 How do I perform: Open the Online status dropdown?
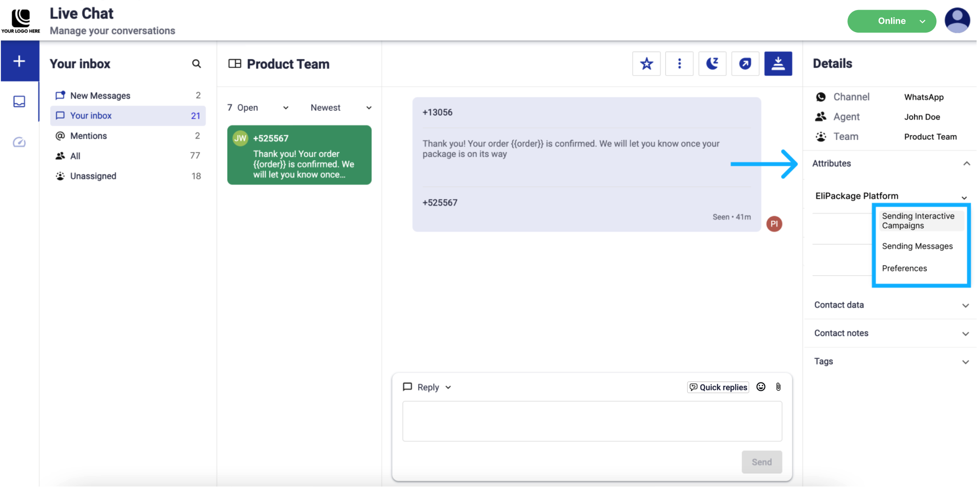coord(891,21)
